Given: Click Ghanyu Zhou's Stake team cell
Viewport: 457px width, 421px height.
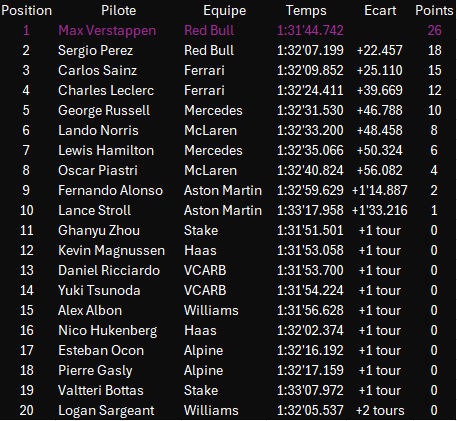Looking at the screenshot, I should (x=201, y=231).
